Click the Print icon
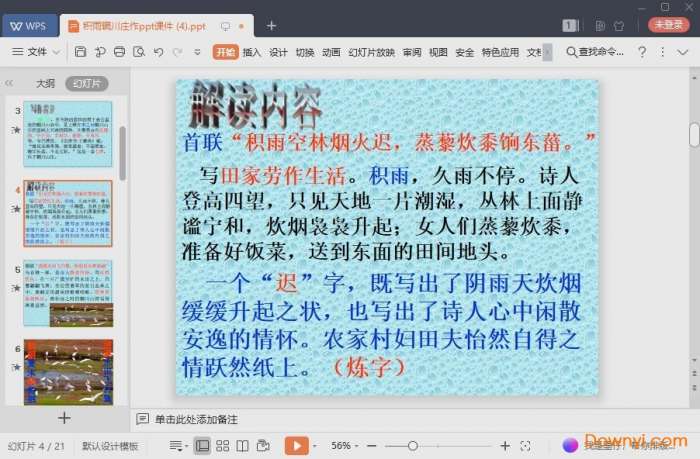The width and height of the screenshot is (700, 459). [x=119, y=52]
